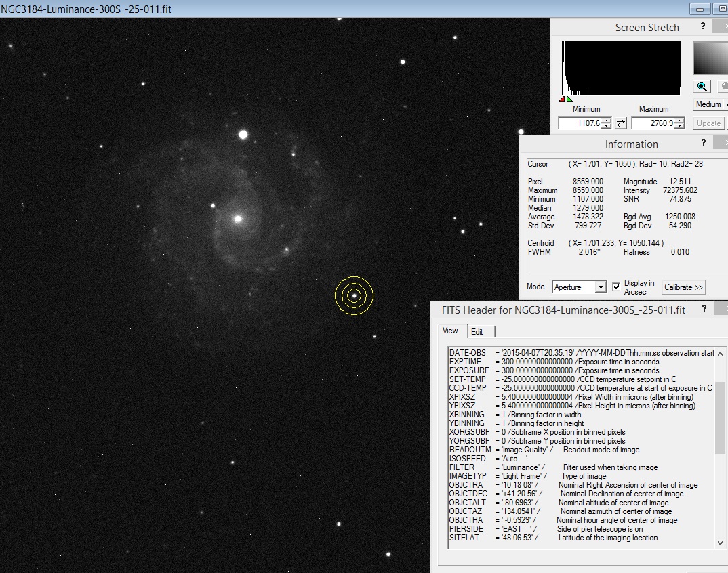The image size is (728, 573).
Task: Click the histogram zoom magnifier icon
Action: 702,86
